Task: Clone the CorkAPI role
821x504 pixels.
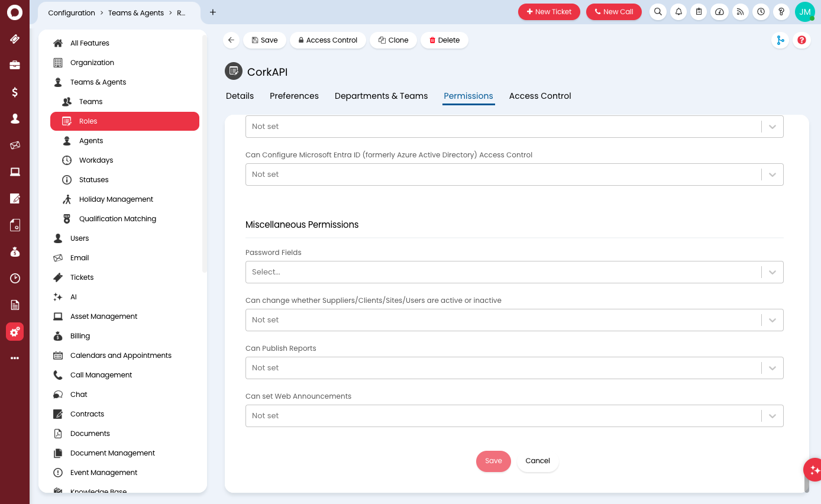Action: pyautogui.click(x=393, y=40)
